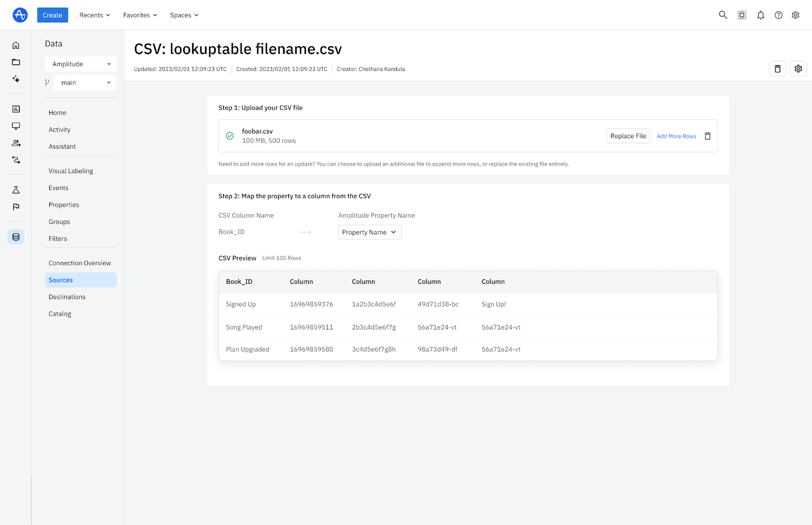Click the sparkle AI sidebar icon
Viewport: 812px width, 525px height.
16,79
